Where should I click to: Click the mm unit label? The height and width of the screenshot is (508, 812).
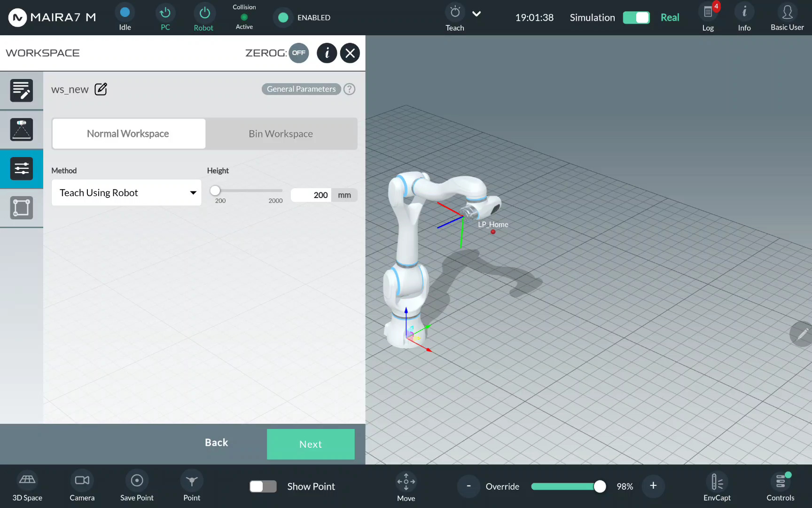pyautogui.click(x=344, y=195)
